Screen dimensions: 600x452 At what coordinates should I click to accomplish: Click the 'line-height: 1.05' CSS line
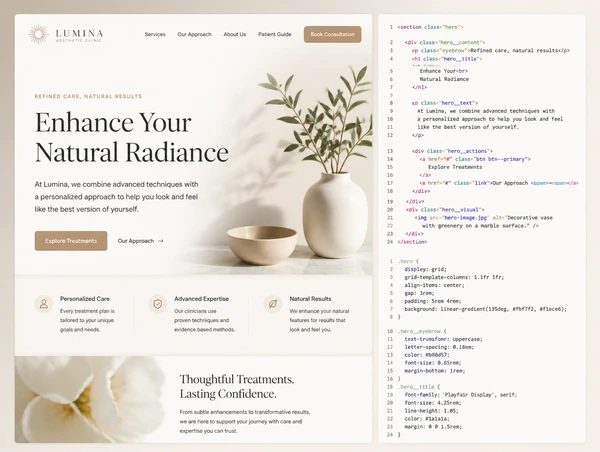[431, 411]
